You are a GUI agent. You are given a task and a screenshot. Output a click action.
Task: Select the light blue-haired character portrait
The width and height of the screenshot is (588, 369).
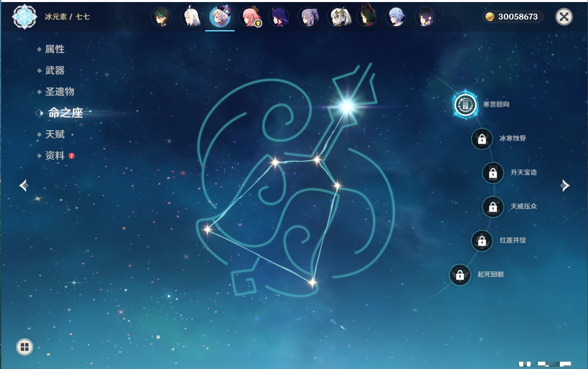click(x=396, y=17)
